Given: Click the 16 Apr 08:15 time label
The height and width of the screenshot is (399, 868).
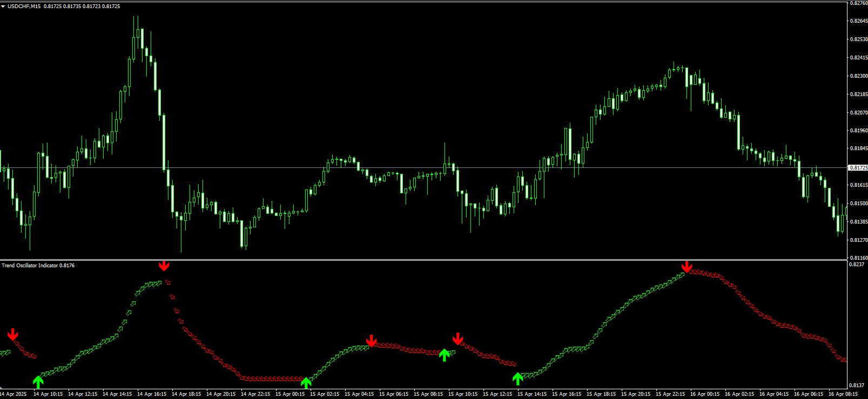Looking at the screenshot, I should coord(843,394).
